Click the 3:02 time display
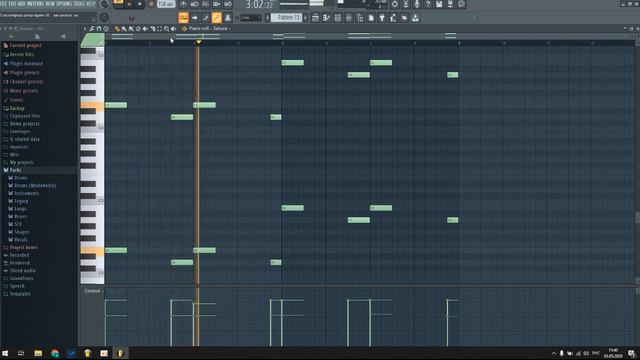Image resolution: width=640 pixels, height=360 pixels. click(x=259, y=4)
